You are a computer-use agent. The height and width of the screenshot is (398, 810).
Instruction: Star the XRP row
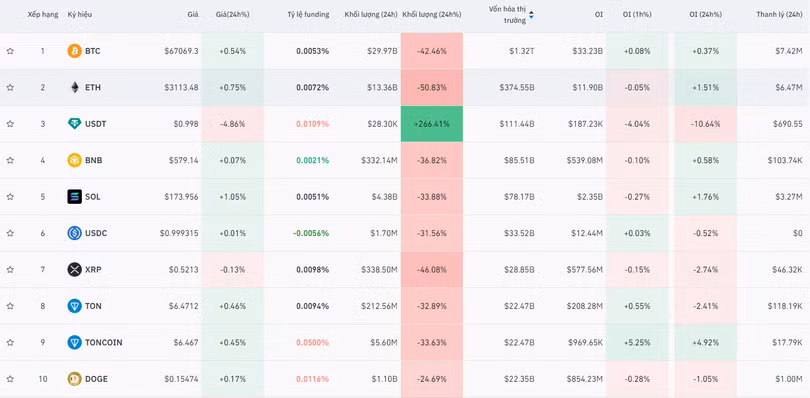click(10, 269)
